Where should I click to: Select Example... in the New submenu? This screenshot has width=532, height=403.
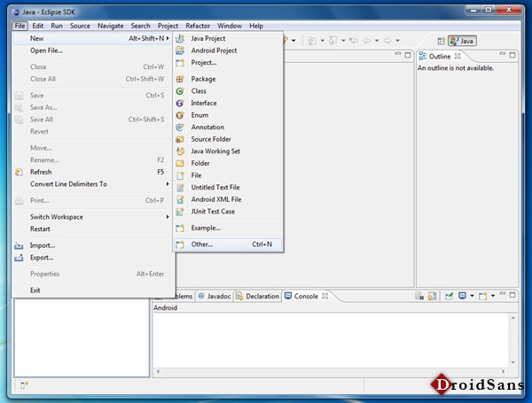(228, 229)
